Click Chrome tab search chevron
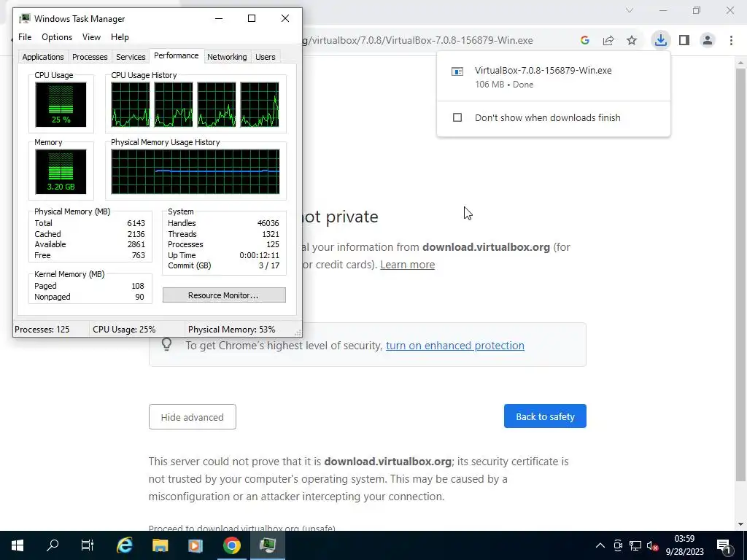Screen dimensions: 747x560 pyautogui.click(x=630, y=10)
